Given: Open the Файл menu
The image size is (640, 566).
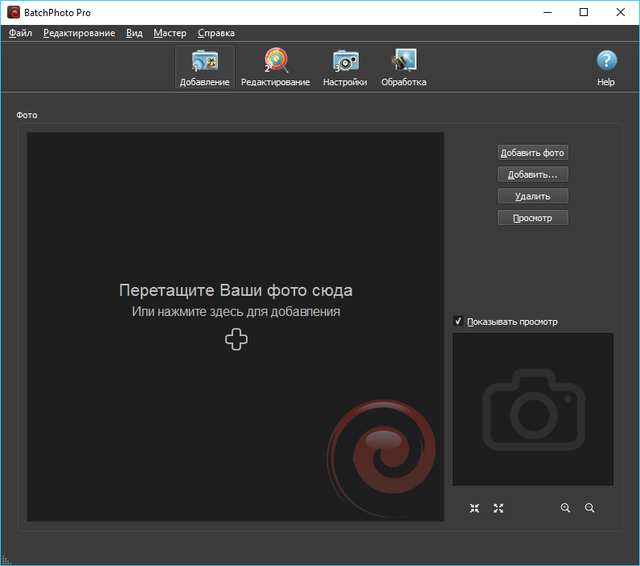Looking at the screenshot, I should click(21, 33).
